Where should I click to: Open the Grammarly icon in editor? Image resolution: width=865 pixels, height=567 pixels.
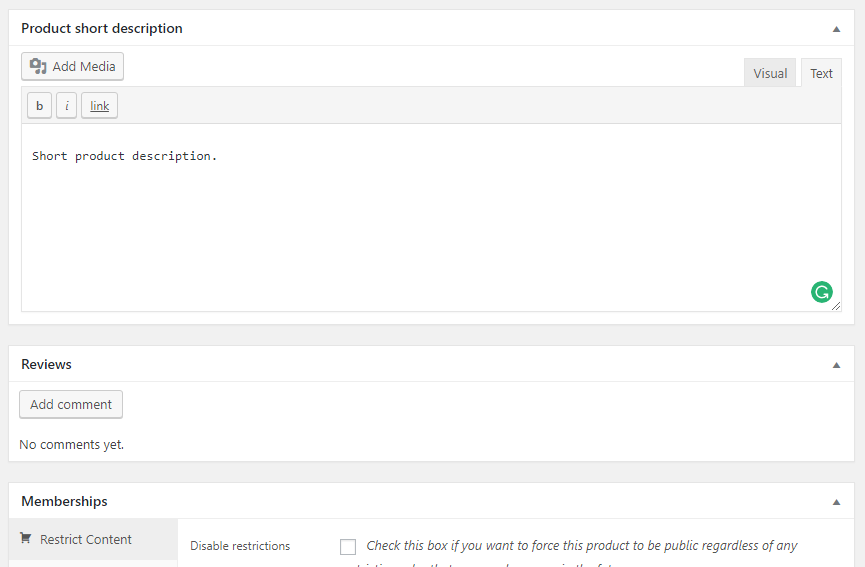click(x=821, y=292)
